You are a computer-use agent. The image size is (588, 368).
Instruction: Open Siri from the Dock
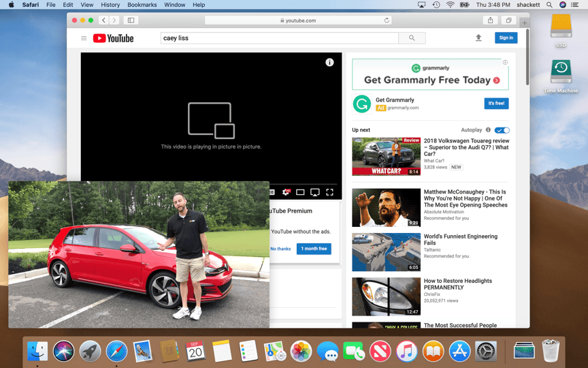tap(63, 351)
